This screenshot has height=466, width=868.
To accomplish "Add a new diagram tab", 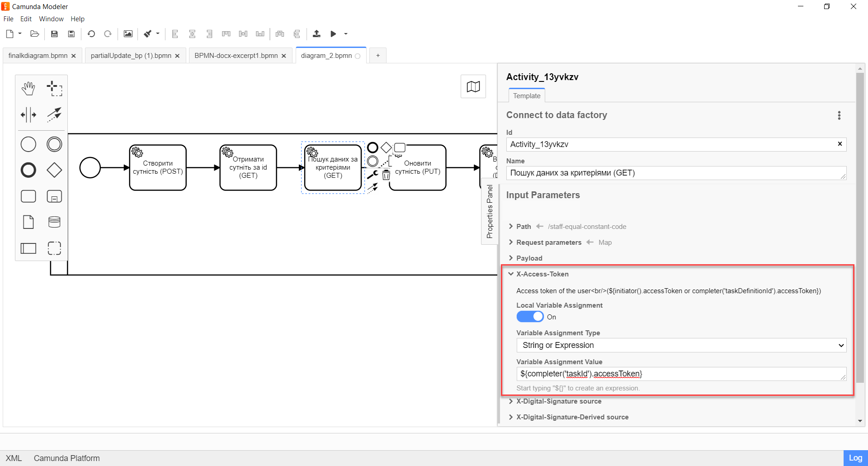I will [378, 56].
